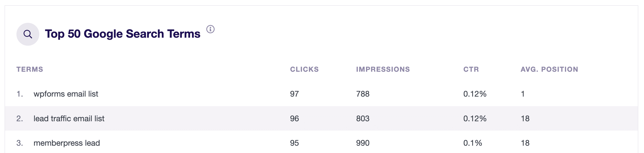The image size is (644, 153).
Task: Click the 0.1% CTR value
Action: (x=472, y=143)
